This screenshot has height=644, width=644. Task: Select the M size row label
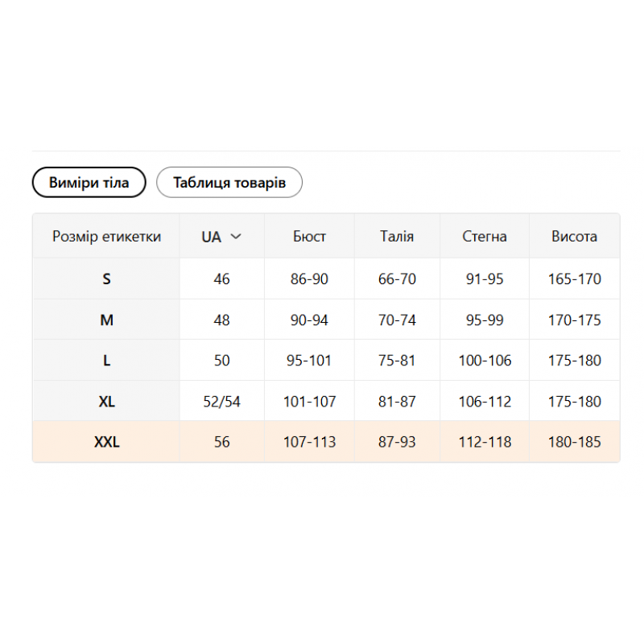pyautogui.click(x=106, y=320)
